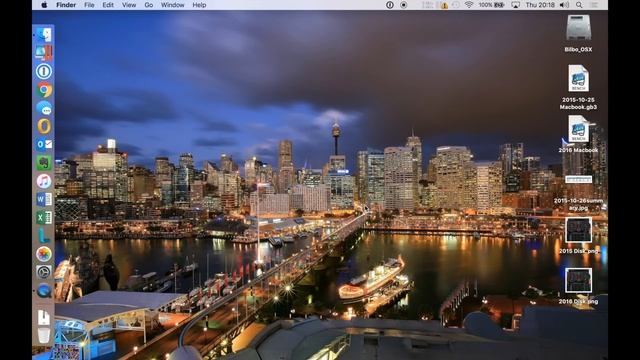Click the yellow warning menu bar icon
This screenshot has width=640, height=360.
click(444, 5)
